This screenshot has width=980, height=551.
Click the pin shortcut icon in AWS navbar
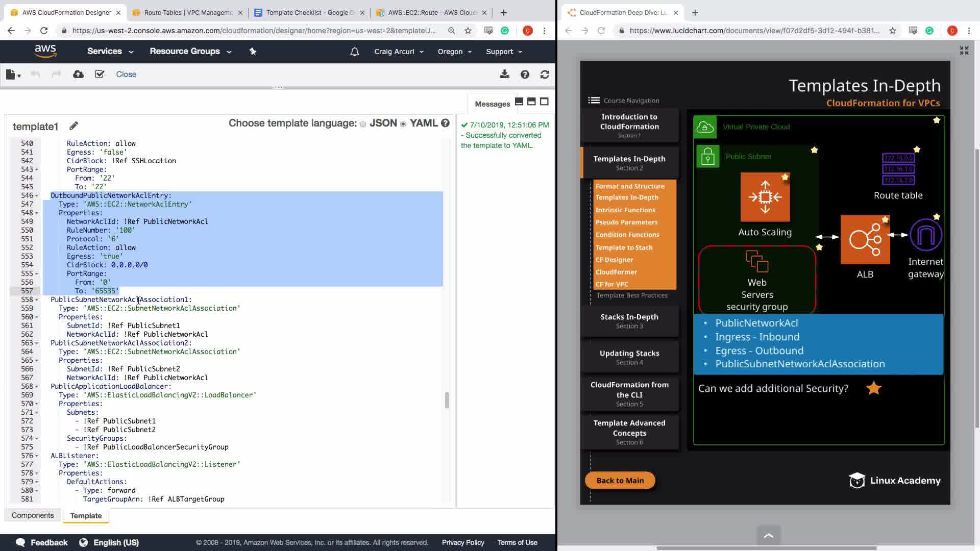point(253,52)
